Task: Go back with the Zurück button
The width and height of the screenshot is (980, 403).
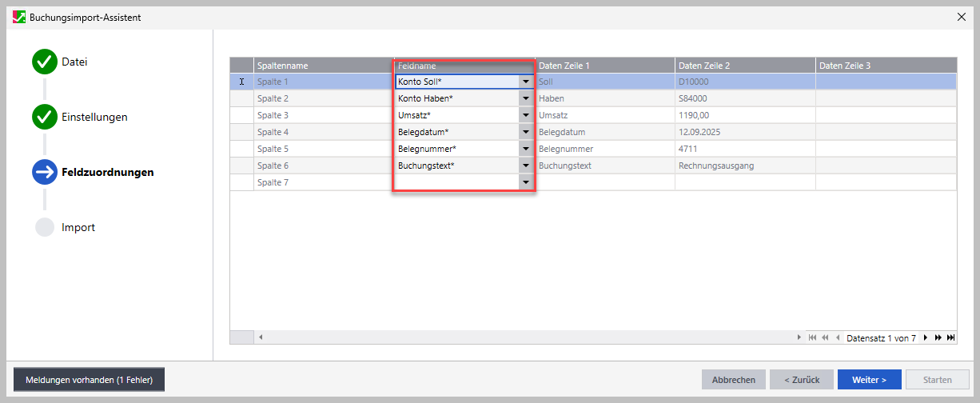Action: coord(801,380)
